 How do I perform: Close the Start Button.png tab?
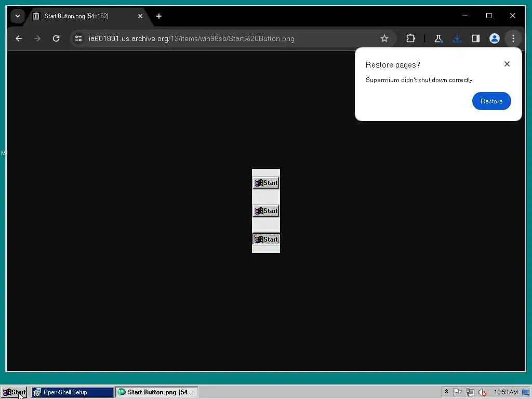(x=140, y=16)
